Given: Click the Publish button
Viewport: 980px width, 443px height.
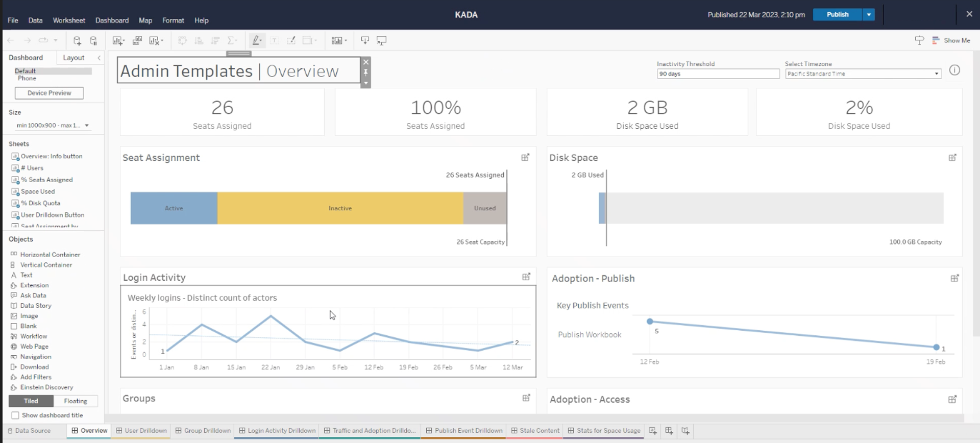Looking at the screenshot, I should point(837,15).
